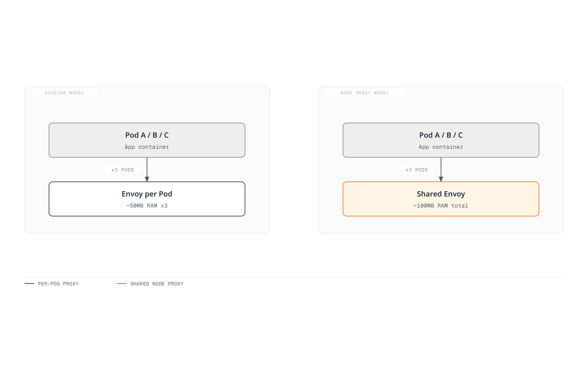Click the PER-POD PROXY legend text
588x368 pixels.
click(x=58, y=284)
